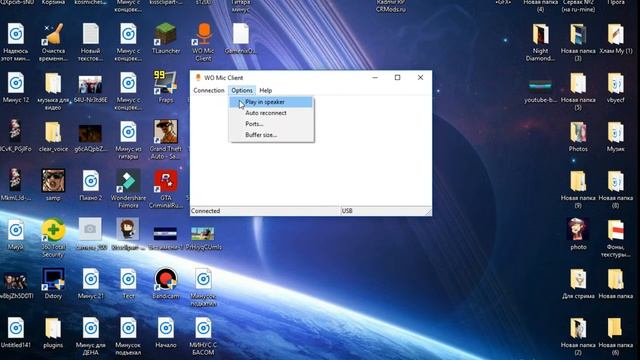Select the Минус для ДЕНА file
640x360 pixels.
[91, 336]
